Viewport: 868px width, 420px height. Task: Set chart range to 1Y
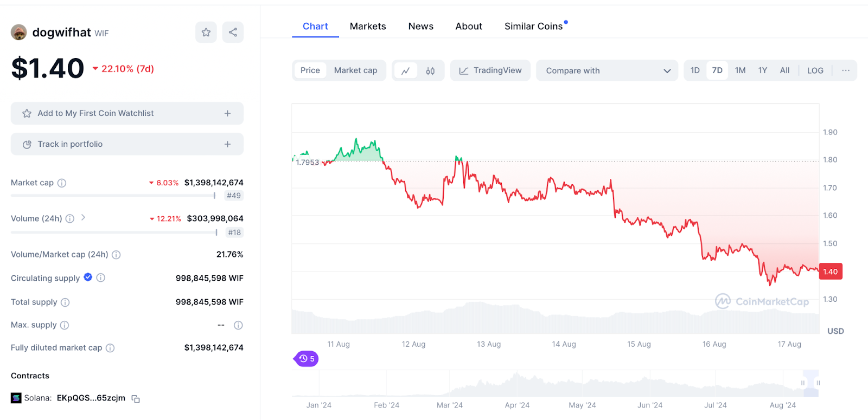tap(763, 70)
